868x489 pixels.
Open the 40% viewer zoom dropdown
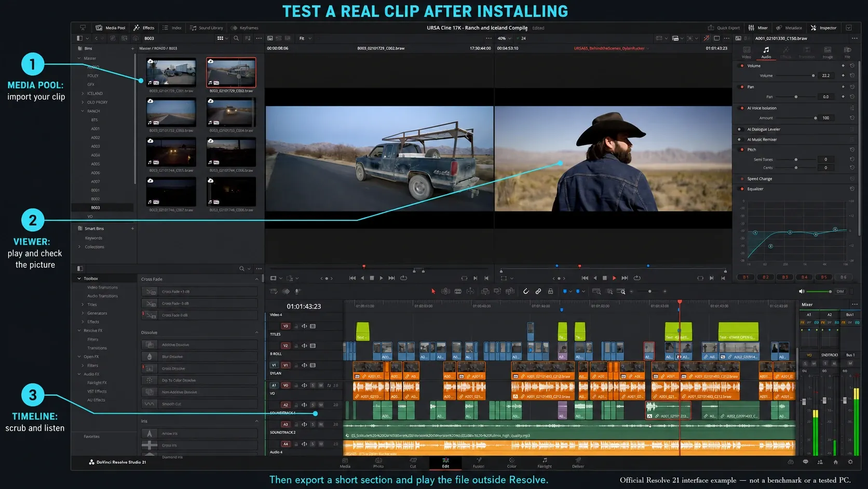click(505, 38)
